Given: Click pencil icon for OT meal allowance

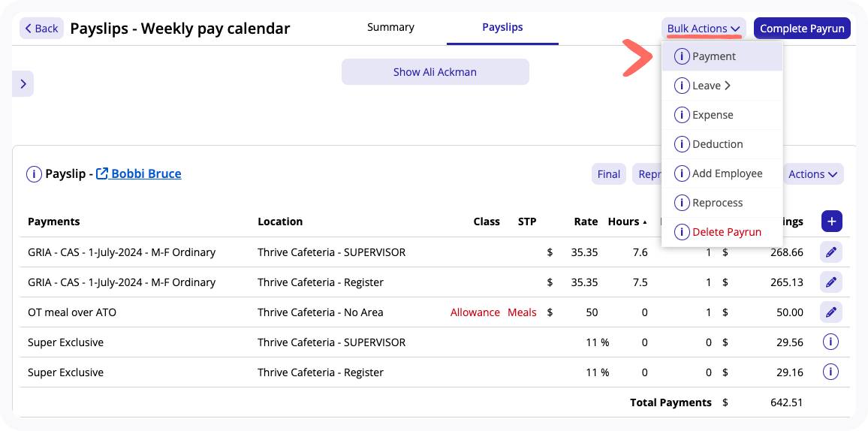Looking at the screenshot, I should coord(830,312).
